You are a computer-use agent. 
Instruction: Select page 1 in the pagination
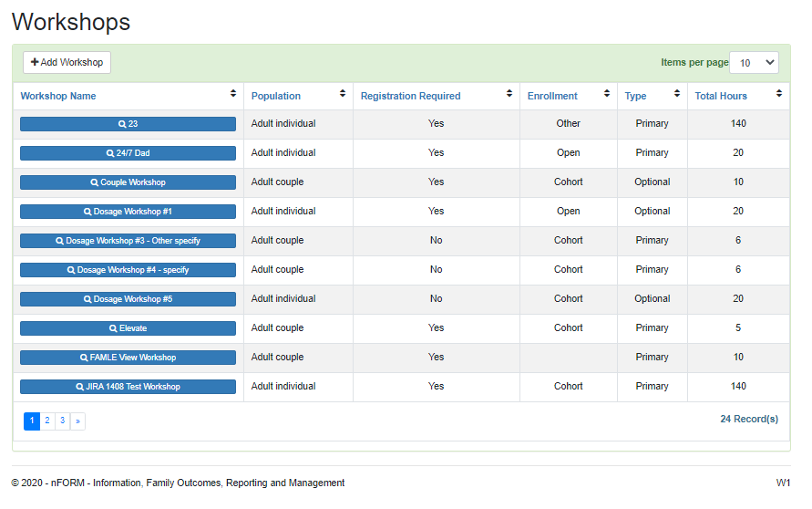[x=32, y=421]
